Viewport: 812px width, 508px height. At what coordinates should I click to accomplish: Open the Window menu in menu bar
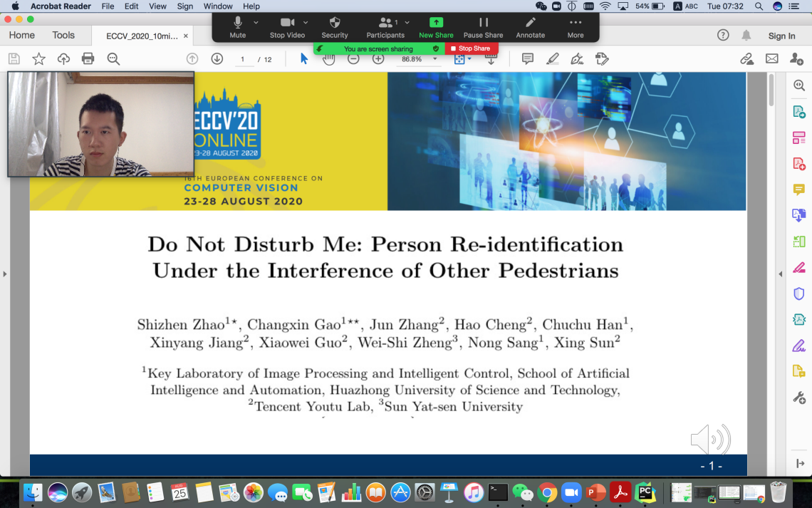pyautogui.click(x=218, y=6)
